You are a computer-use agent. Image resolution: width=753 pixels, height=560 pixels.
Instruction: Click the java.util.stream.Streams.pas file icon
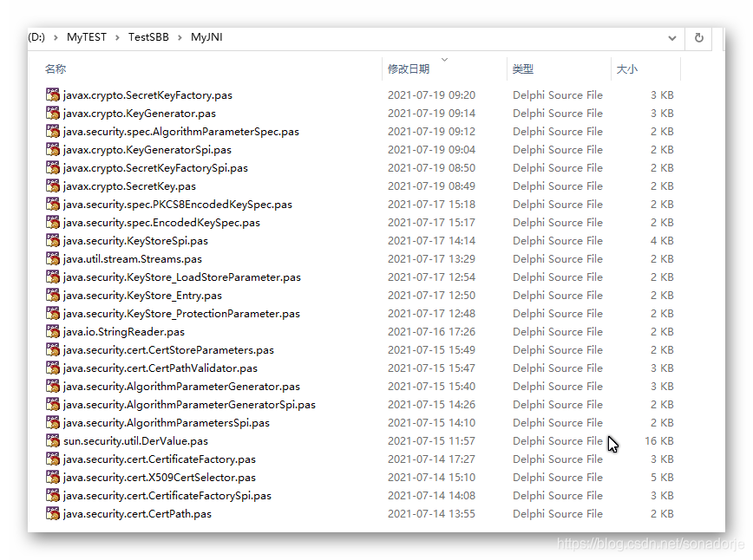click(52, 258)
